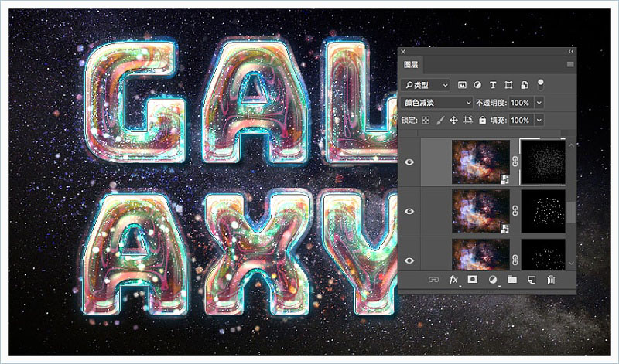This screenshot has width=619, height=364.
Task: Hide the top selected layer eye
Action: (x=409, y=162)
